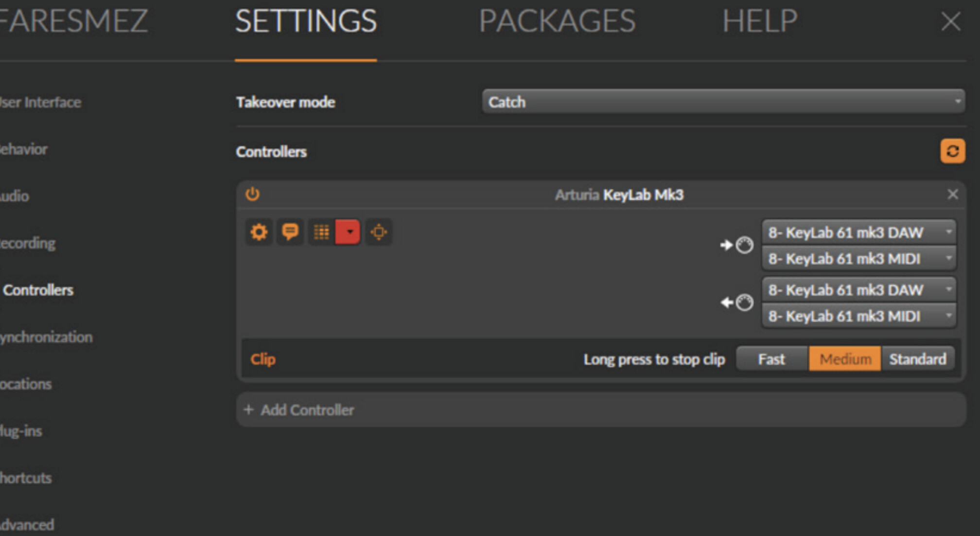Click the orange speech bubble help icon
The width and height of the screenshot is (980, 536).
point(290,232)
